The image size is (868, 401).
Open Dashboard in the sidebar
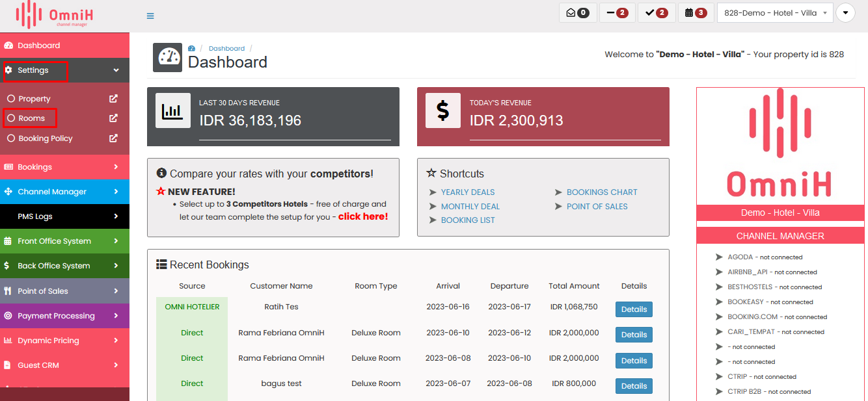point(64,45)
